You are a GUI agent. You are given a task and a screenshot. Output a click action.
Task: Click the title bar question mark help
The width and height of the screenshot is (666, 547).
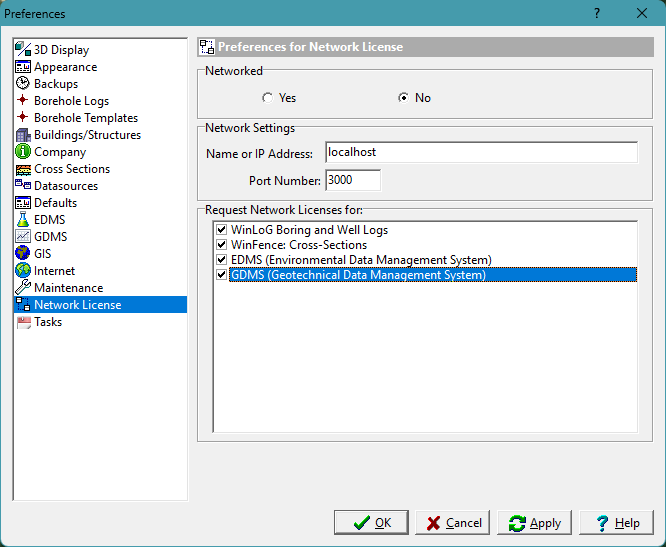pos(597,13)
